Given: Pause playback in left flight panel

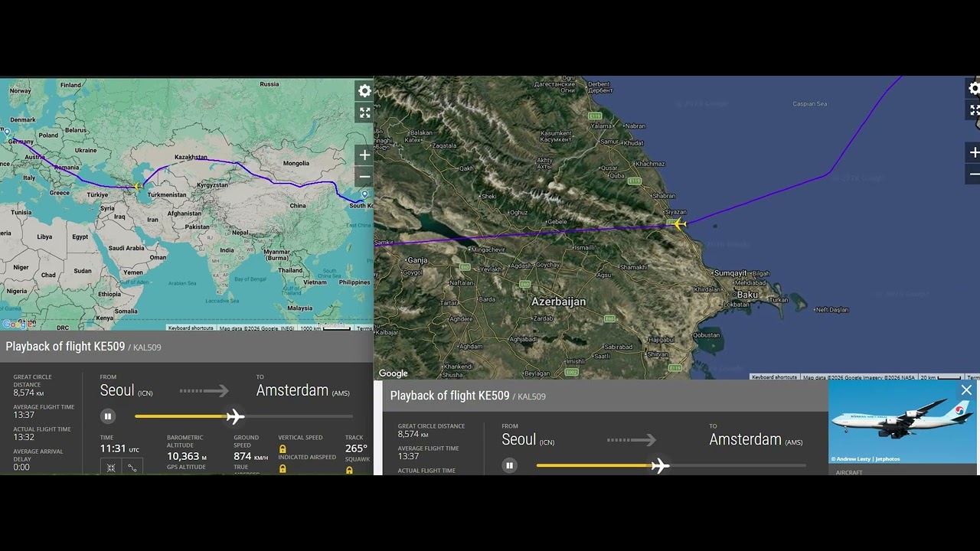Looking at the screenshot, I should 108,416.
